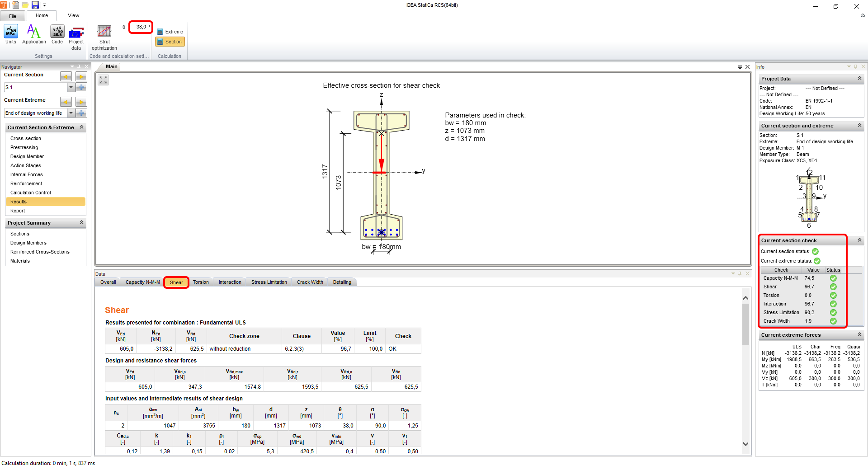Click the theta angle input field

pyautogui.click(x=141, y=27)
